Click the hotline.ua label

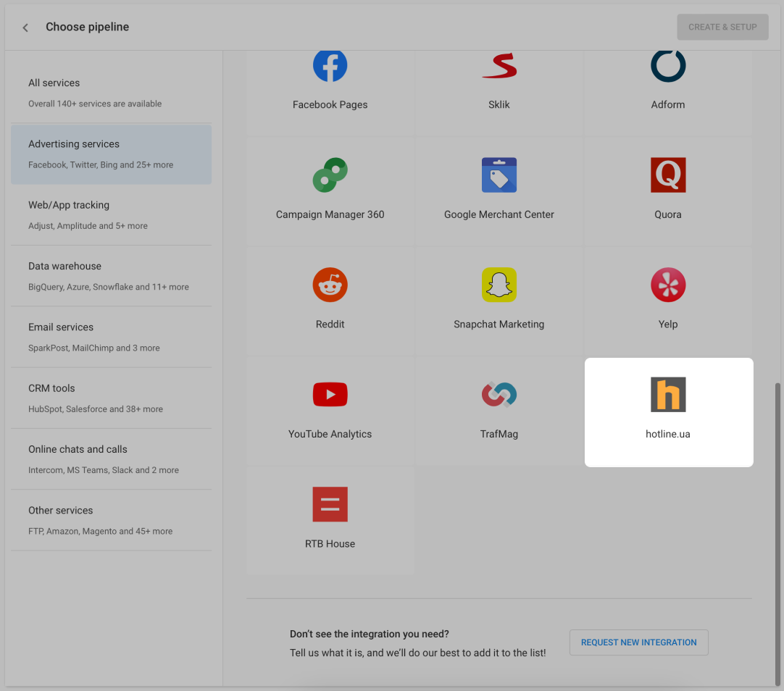pyautogui.click(x=668, y=434)
